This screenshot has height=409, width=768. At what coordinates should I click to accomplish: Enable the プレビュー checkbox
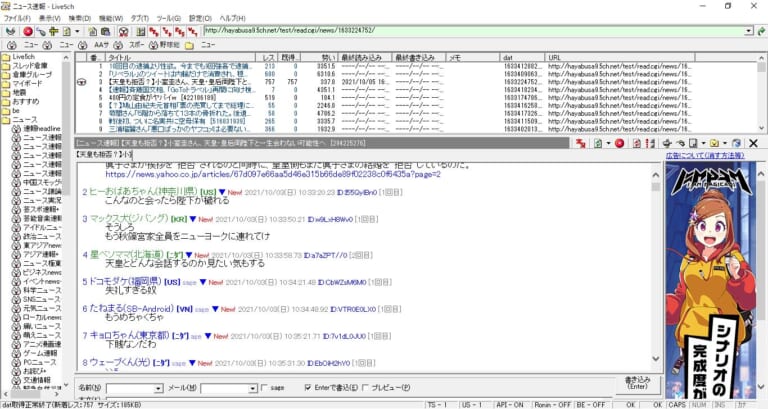click(x=366, y=388)
